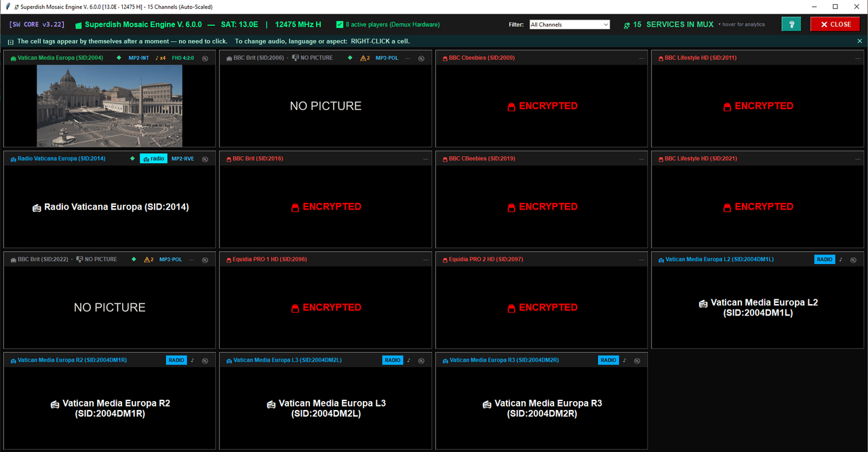Screen dimensions: 868x452
Task: Click the mute icon on Vatican Media Europa R3
Action: tap(637, 361)
